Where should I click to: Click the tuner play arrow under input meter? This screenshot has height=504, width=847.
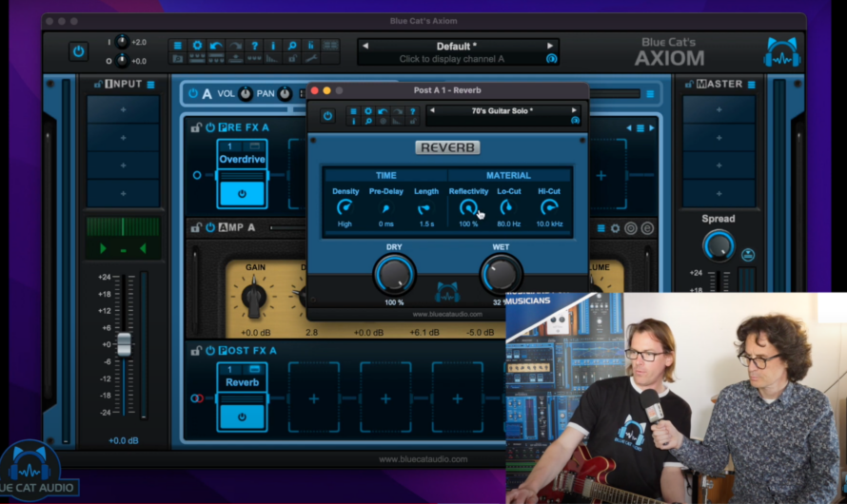(103, 249)
